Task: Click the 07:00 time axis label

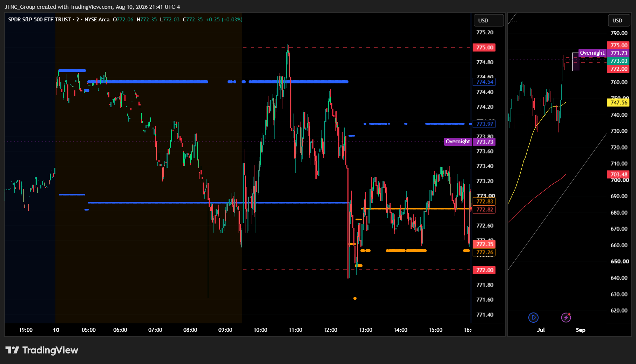Action: click(155, 330)
